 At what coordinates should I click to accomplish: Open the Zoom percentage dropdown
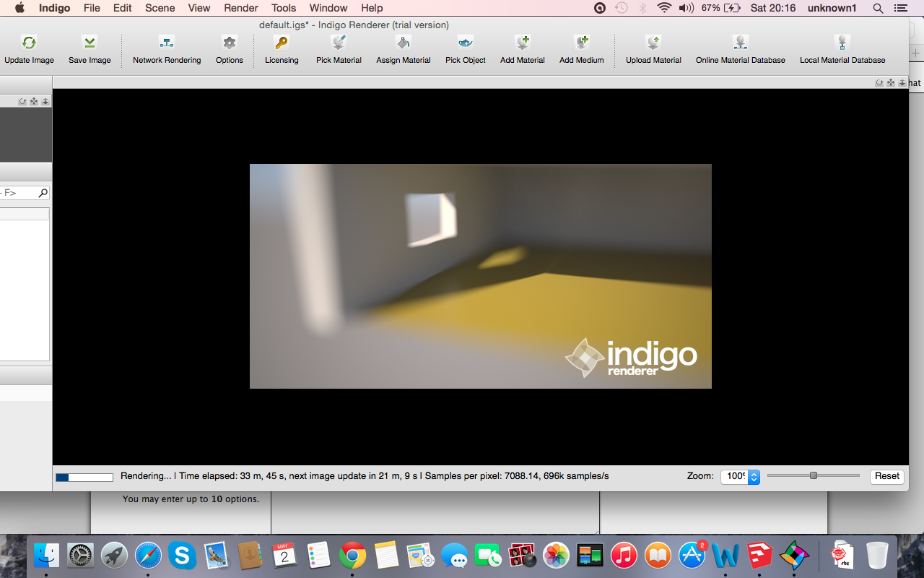[x=754, y=477]
